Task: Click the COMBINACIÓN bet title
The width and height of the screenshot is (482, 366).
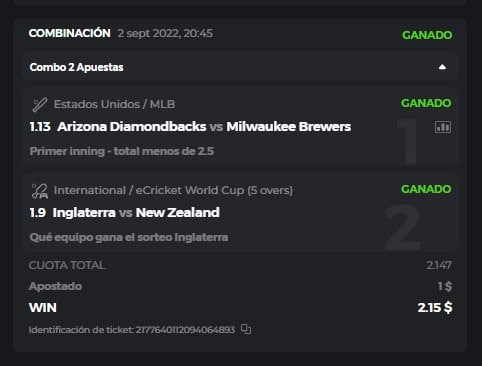Action: [x=70, y=33]
